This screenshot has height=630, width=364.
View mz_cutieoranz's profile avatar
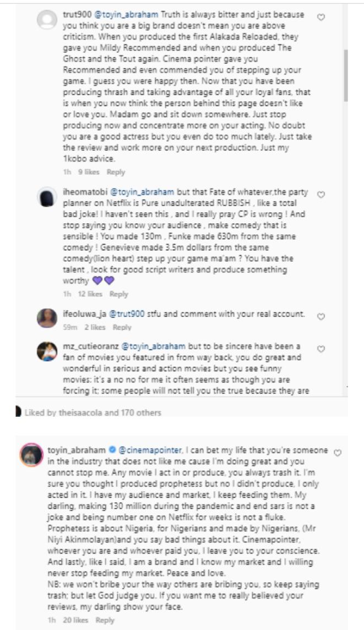point(47,352)
